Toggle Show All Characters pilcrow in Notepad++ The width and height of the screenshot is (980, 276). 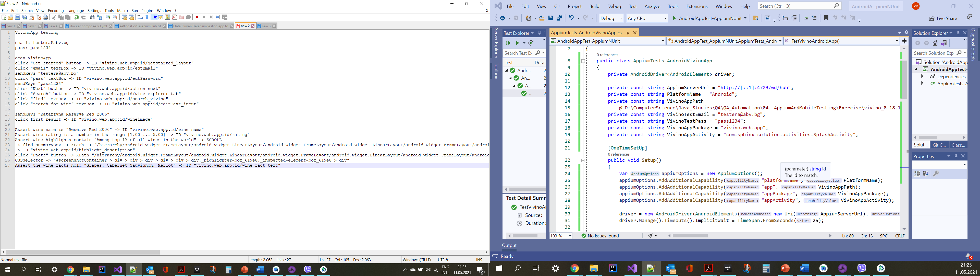point(147,17)
